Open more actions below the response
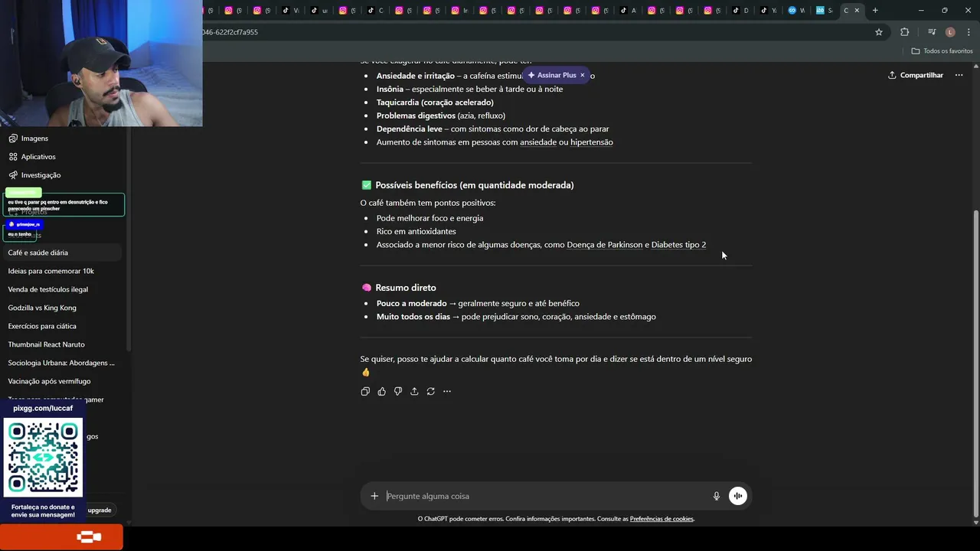The image size is (980, 551). [x=447, y=391]
